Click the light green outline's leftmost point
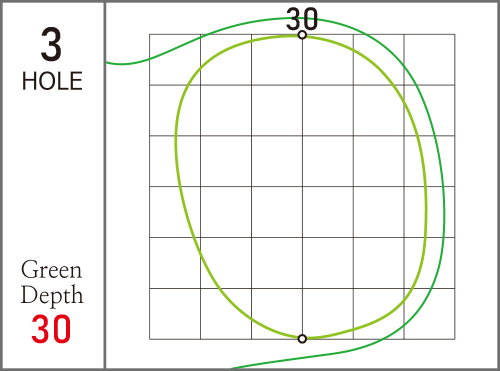The width and height of the screenshot is (500, 371). [x=176, y=142]
